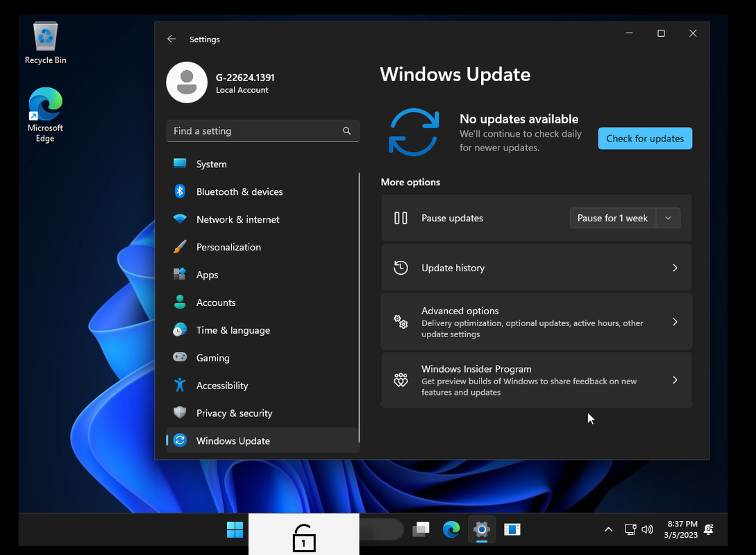Screen dimensions: 756x555
Task: Expand the pause duration dropdown arrow
Action: pos(669,219)
